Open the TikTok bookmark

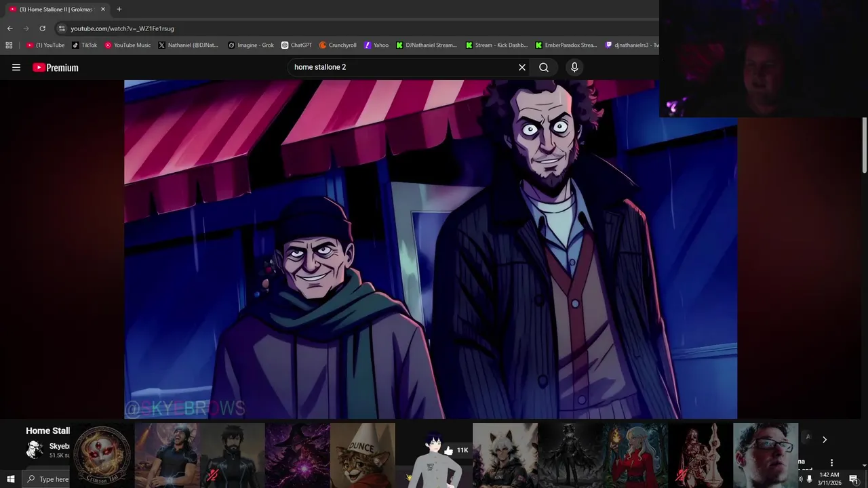pos(85,45)
